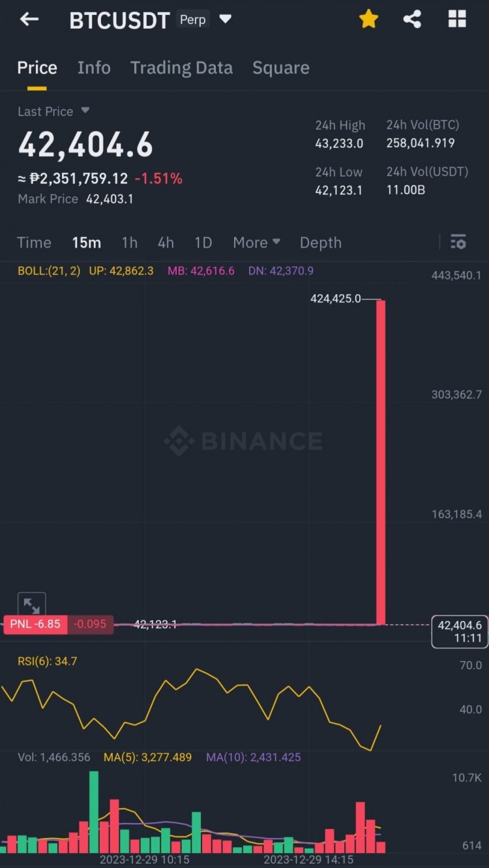This screenshot has height=868, width=489.
Task: Open the grid layout menu icon
Action: (457, 20)
